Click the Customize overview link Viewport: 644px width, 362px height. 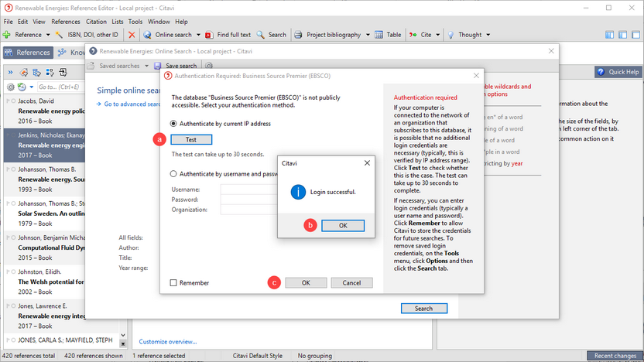click(167, 341)
